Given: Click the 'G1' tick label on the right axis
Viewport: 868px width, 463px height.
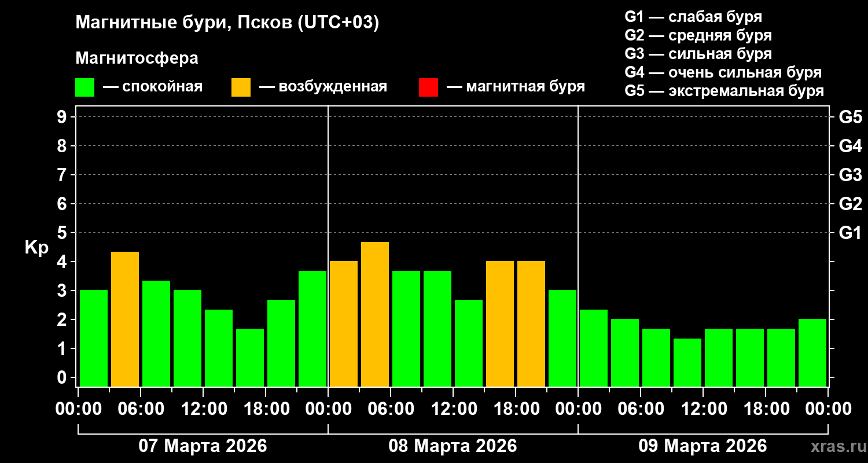Looking at the screenshot, I should tap(850, 233).
